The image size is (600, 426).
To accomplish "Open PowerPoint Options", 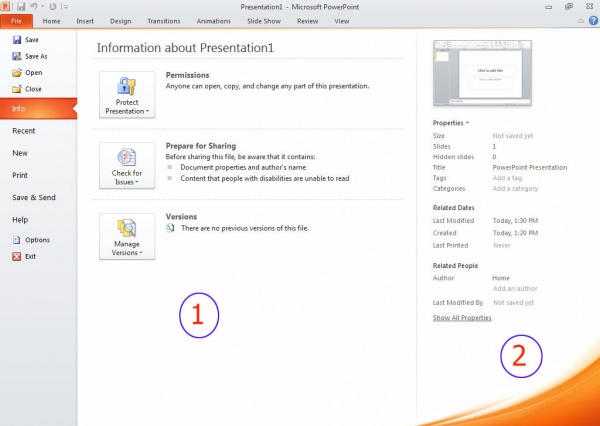I will pyautogui.click(x=31, y=240).
